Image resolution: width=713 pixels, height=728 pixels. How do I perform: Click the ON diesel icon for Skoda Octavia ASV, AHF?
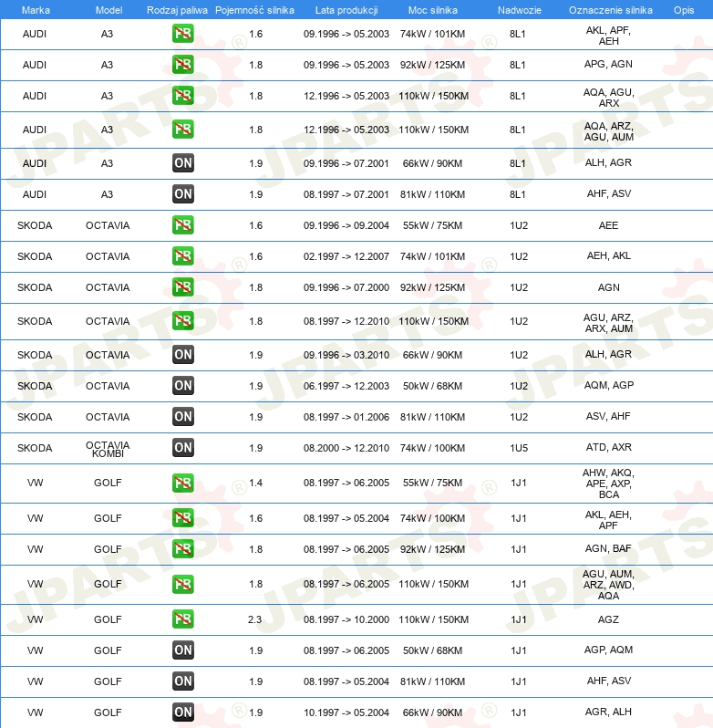click(182, 417)
